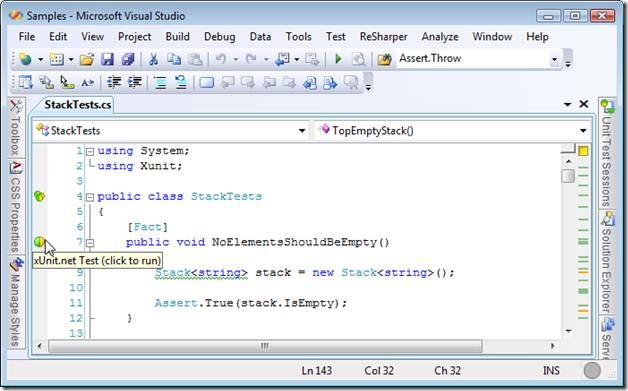Click the Open File folder icon
The image size is (628, 391).
(x=87, y=59)
